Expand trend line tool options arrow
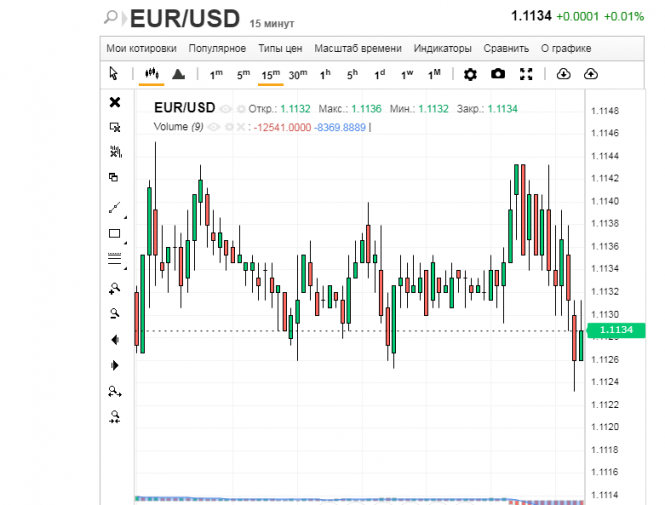The width and height of the screenshot is (665, 505). pos(126,218)
